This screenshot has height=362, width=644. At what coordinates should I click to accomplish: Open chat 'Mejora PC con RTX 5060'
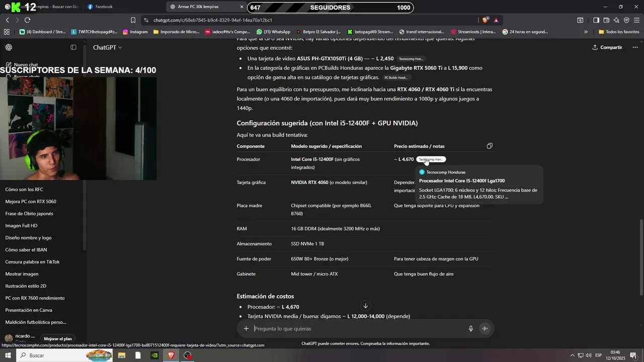coord(31,202)
